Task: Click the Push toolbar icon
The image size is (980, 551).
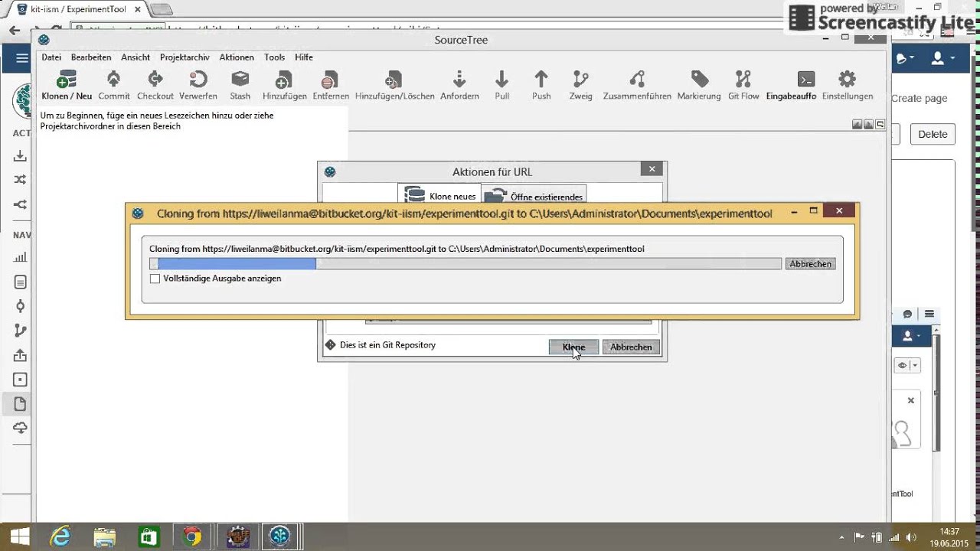Action: tap(541, 85)
